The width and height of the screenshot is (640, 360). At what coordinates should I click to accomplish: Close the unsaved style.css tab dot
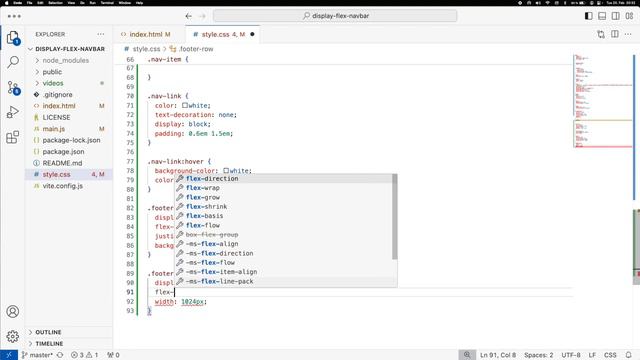[252, 34]
